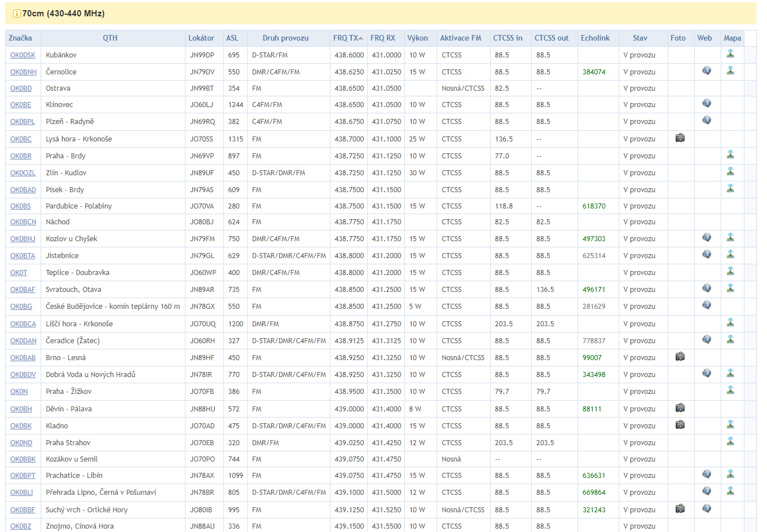Open the OK0DAN callsign link
This screenshot has height=532, width=767.
pos(23,341)
